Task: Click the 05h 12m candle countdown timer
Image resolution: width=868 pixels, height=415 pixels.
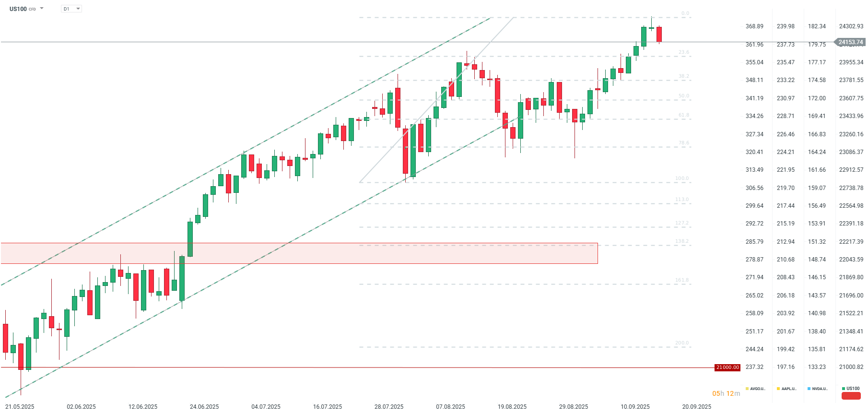Action: coord(726,393)
